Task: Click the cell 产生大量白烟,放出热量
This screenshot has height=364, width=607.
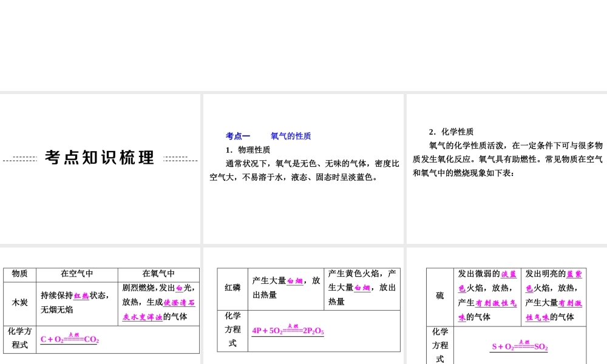Action: click(x=286, y=288)
